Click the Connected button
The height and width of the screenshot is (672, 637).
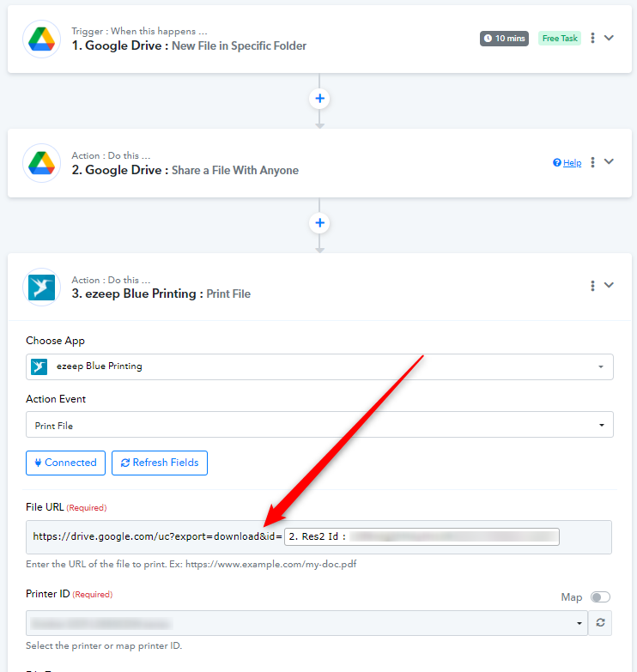(65, 463)
